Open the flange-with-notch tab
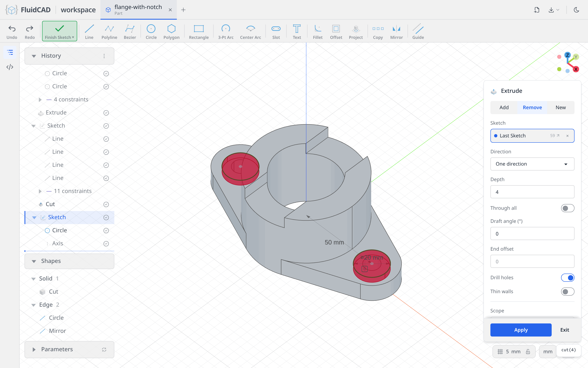 pyautogui.click(x=138, y=10)
